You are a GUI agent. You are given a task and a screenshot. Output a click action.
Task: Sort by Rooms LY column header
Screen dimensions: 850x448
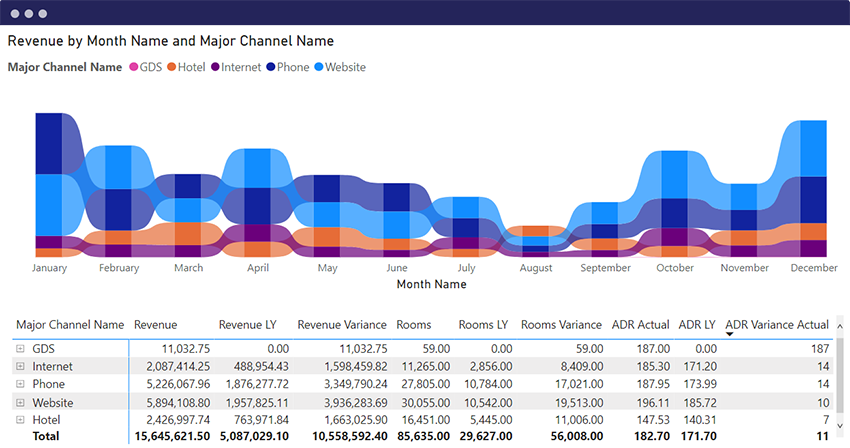point(483,325)
